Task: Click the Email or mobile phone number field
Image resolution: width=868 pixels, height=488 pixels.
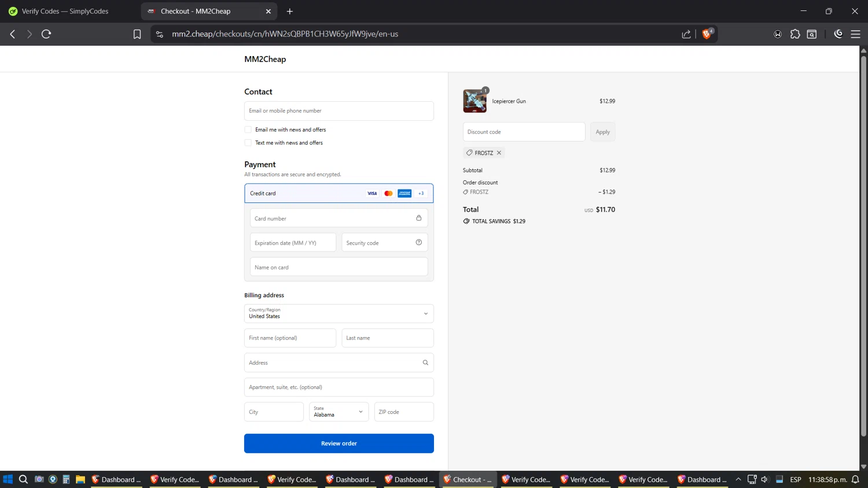Action: pos(339,111)
